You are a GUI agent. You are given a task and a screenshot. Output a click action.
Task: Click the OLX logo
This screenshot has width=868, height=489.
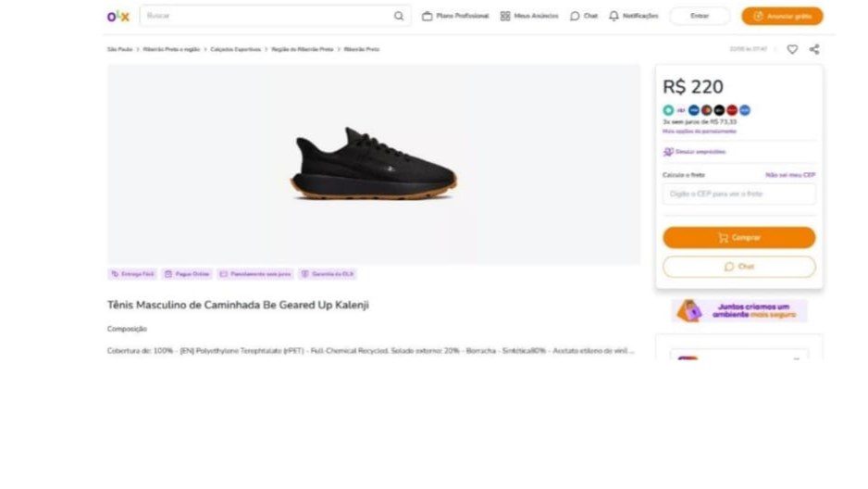[x=118, y=16]
